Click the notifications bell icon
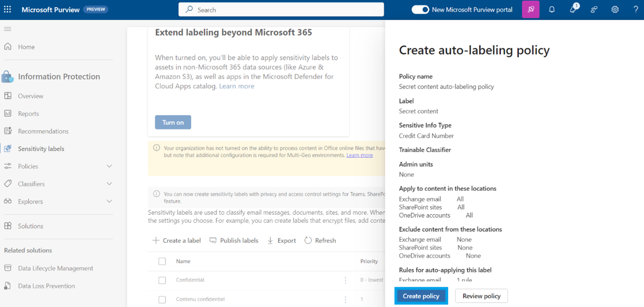This screenshot has height=307, width=644. pyautogui.click(x=552, y=9)
